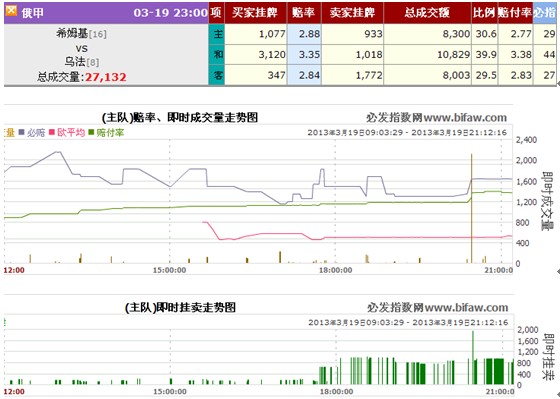Click the 总成交额 column header
The image size is (560, 399).
coord(428,13)
